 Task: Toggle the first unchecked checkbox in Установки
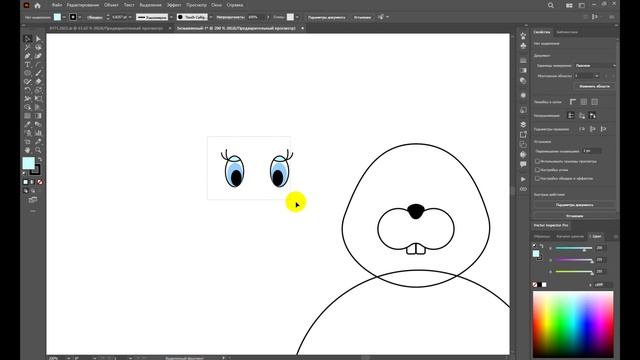coord(538,161)
